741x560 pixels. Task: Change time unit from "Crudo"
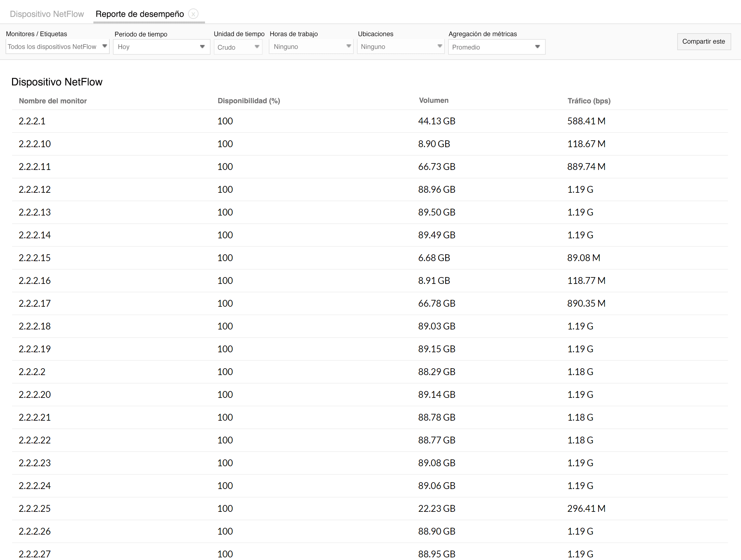pos(235,47)
